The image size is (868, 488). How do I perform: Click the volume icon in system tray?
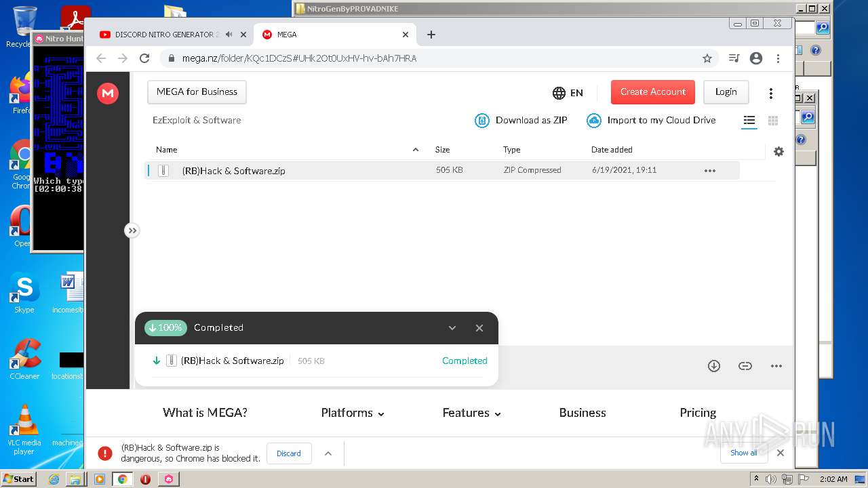point(771,479)
